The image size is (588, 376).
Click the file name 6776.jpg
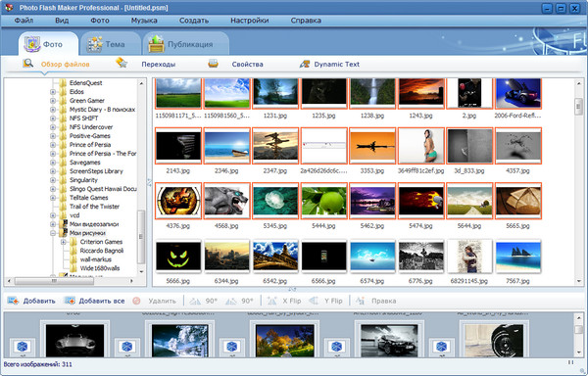coord(420,281)
